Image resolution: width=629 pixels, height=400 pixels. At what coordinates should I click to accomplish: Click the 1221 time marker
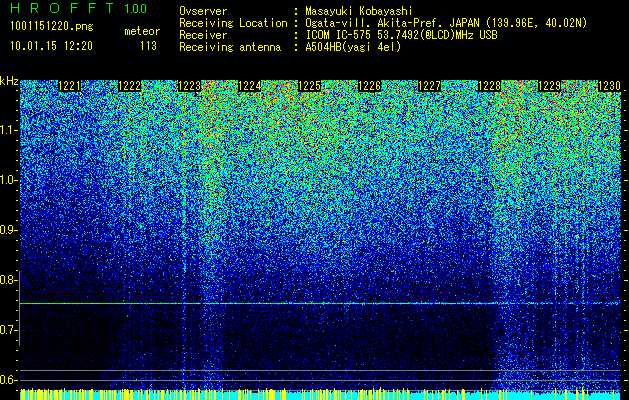(x=69, y=86)
